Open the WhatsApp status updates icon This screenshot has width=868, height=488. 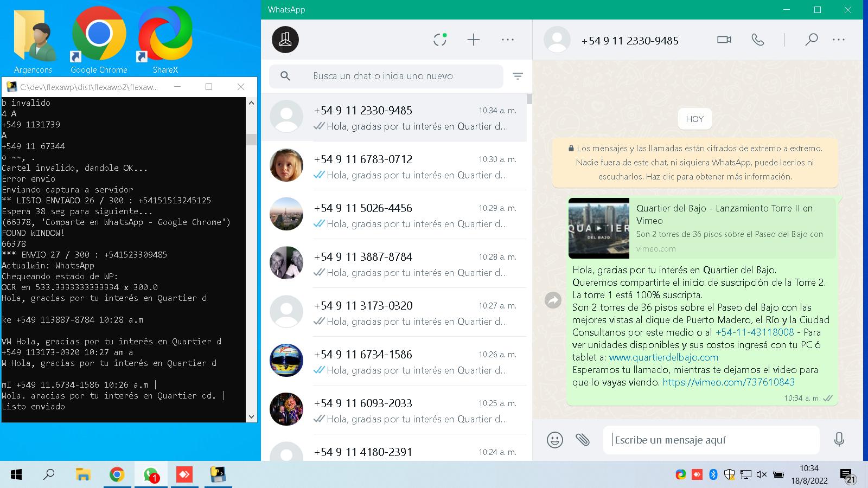[x=440, y=40]
